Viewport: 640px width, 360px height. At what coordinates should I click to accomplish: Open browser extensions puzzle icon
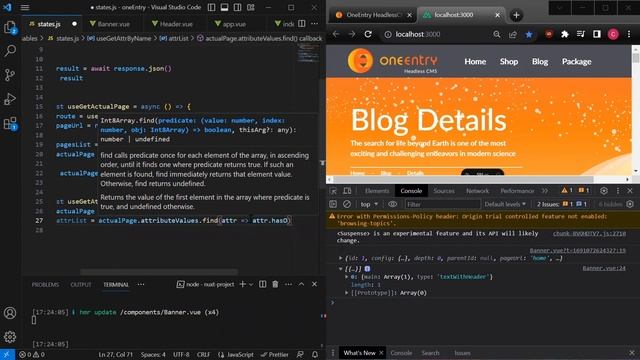tap(565, 34)
